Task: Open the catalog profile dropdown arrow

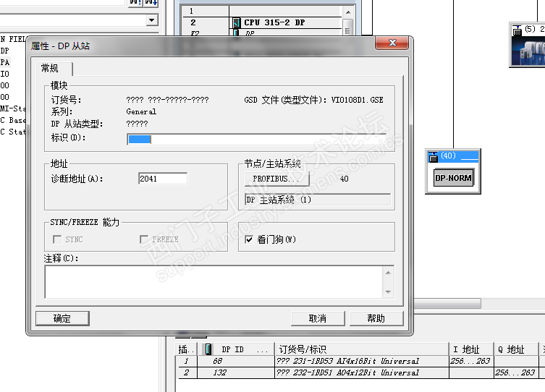Action: pyautogui.click(x=151, y=20)
